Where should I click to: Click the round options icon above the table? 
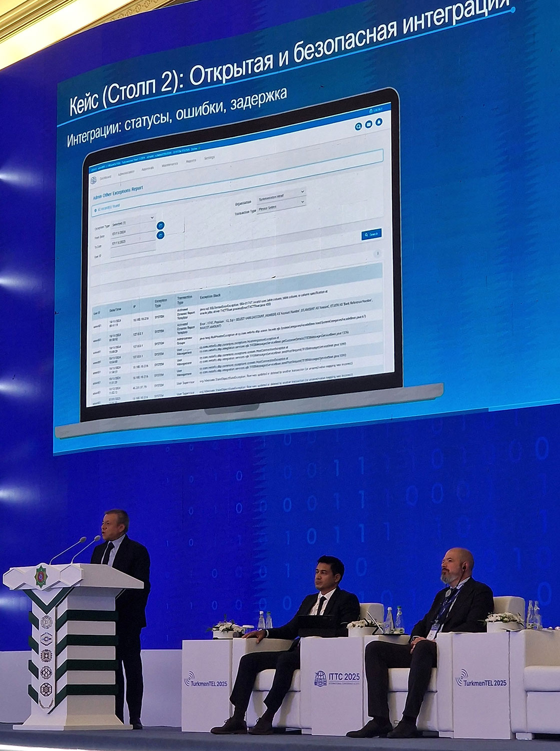(378, 254)
